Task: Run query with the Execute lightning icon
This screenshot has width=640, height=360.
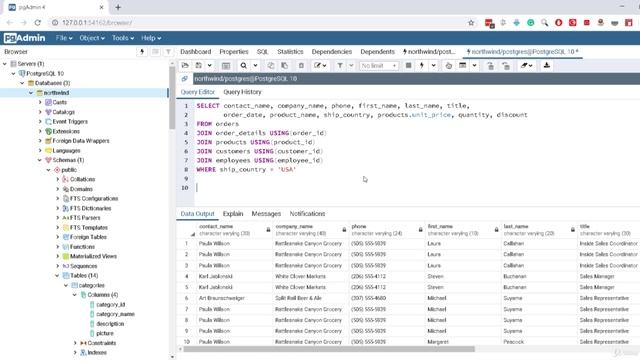Action: click(422, 66)
